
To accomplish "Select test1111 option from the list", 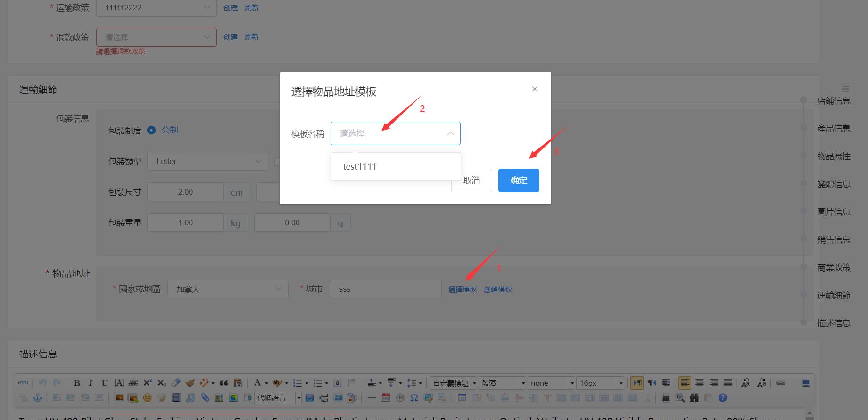I will 360,166.
